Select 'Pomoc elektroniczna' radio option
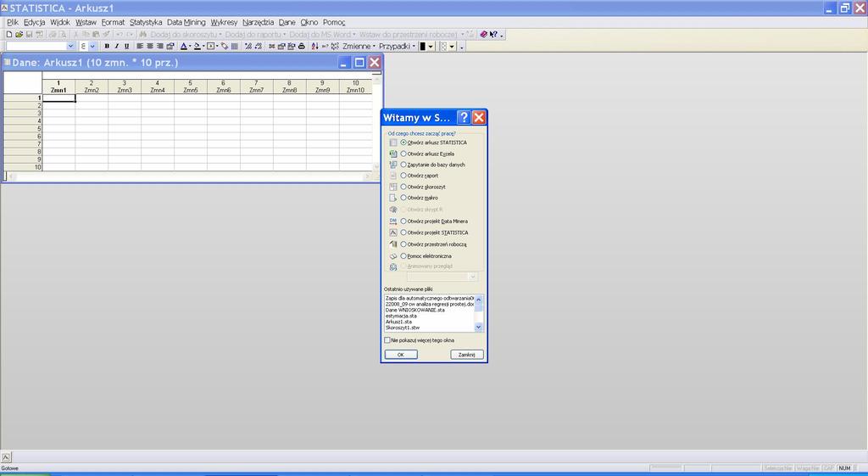 click(x=403, y=256)
